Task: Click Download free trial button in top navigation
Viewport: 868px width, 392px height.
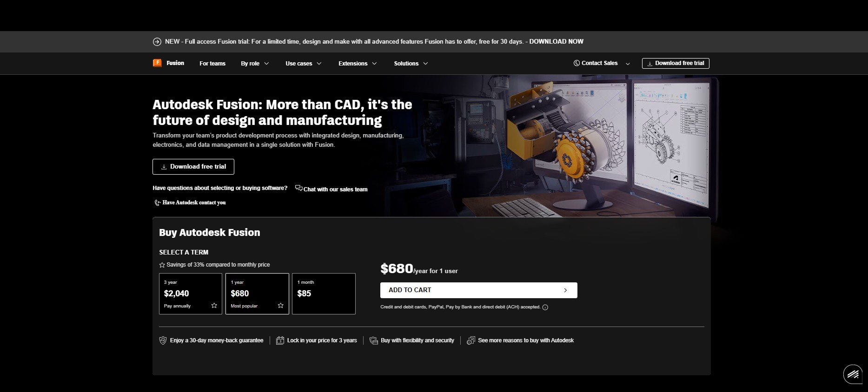Action: (676, 63)
